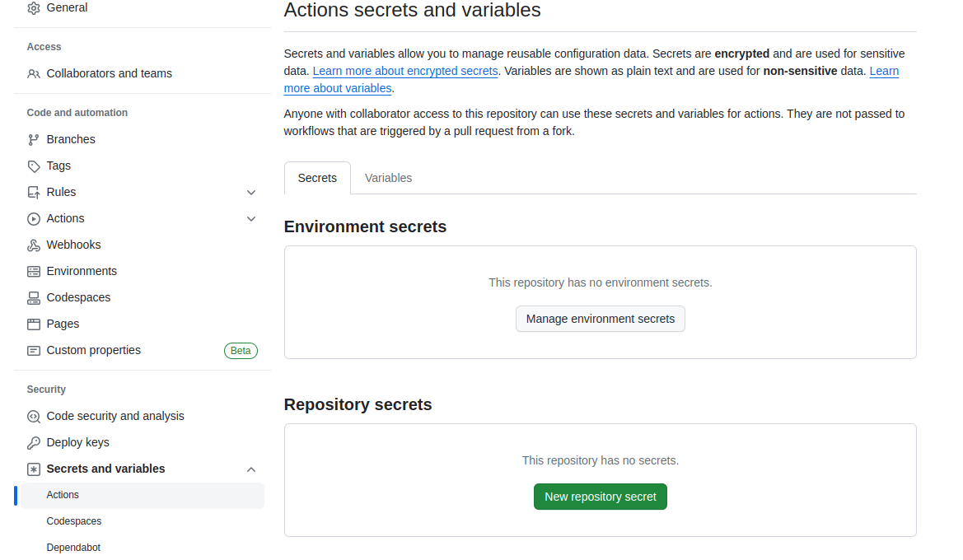Click the shield search icon for Code security
The height and width of the screenshot is (560, 963).
pyautogui.click(x=34, y=417)
